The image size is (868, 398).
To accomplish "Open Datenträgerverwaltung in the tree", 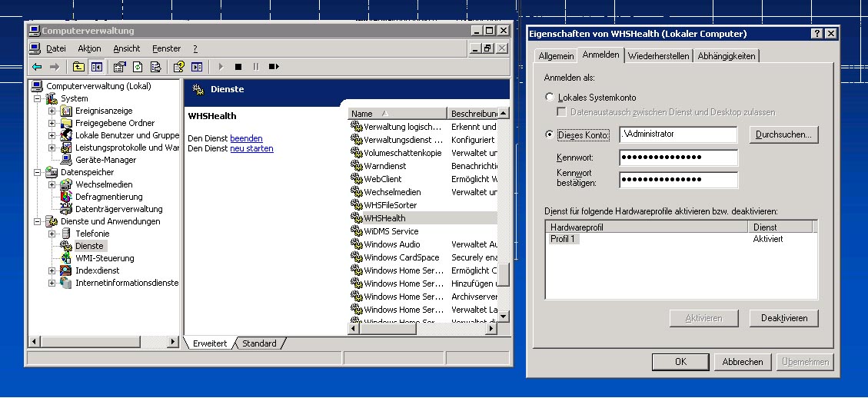I will [x=118, y=209].
